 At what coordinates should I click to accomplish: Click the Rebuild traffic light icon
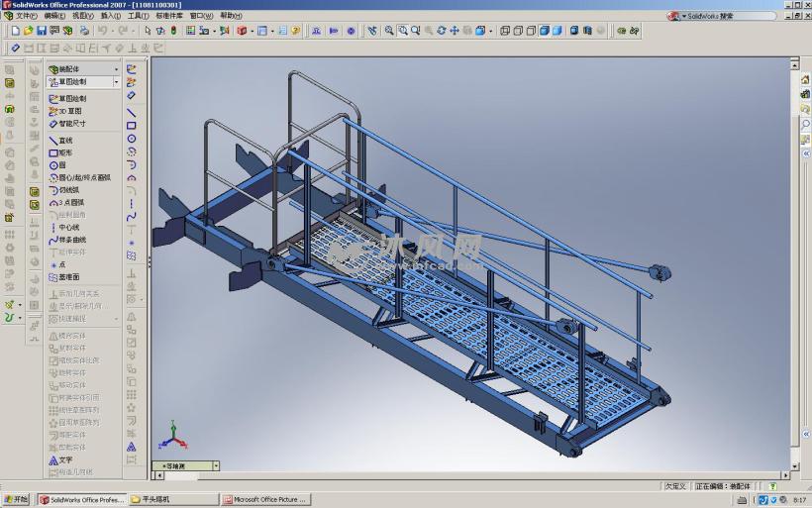(x=173, y=31)
